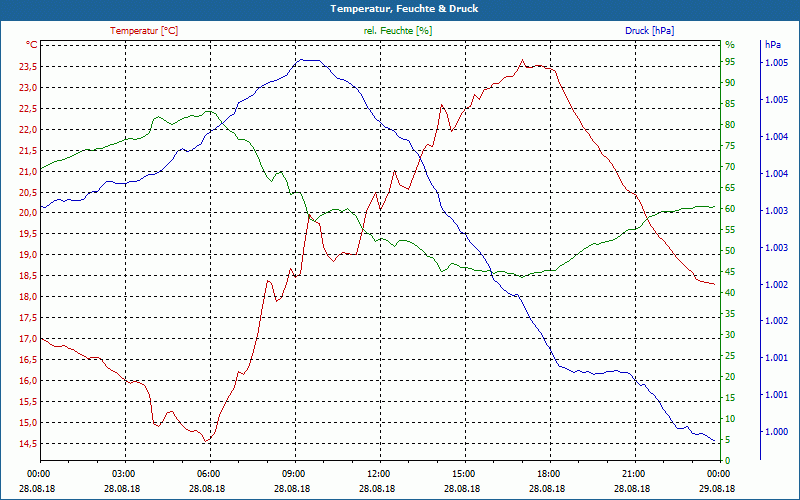800x500 pixels.
Task: Click the 12:00 time axis label
Action: pos(381,473)
